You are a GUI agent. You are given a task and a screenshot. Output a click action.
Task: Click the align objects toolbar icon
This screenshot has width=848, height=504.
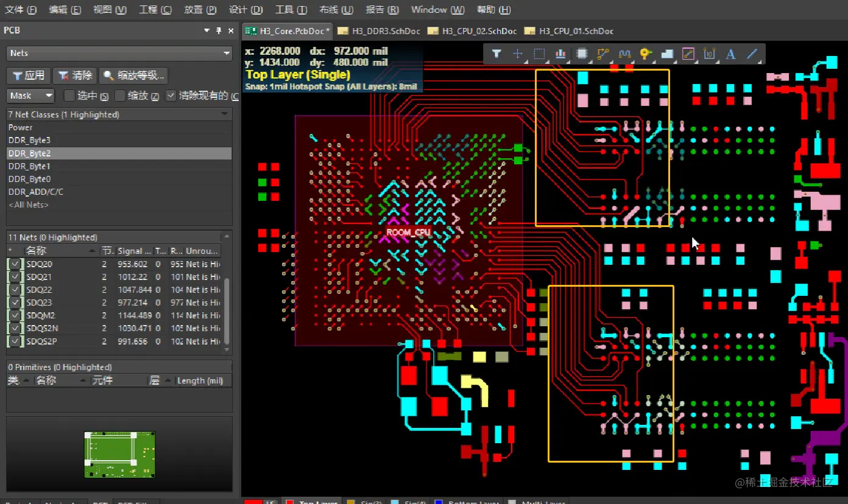click(560, 54)
